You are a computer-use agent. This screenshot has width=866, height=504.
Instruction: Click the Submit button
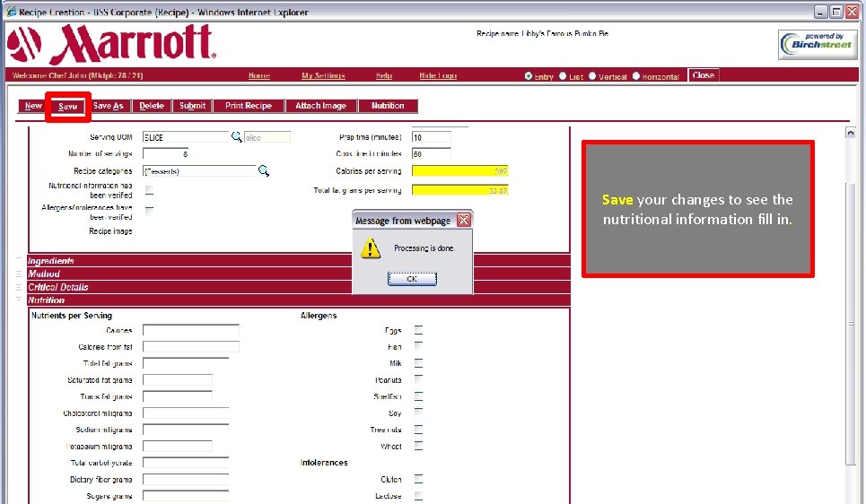(x=192, y=106)
